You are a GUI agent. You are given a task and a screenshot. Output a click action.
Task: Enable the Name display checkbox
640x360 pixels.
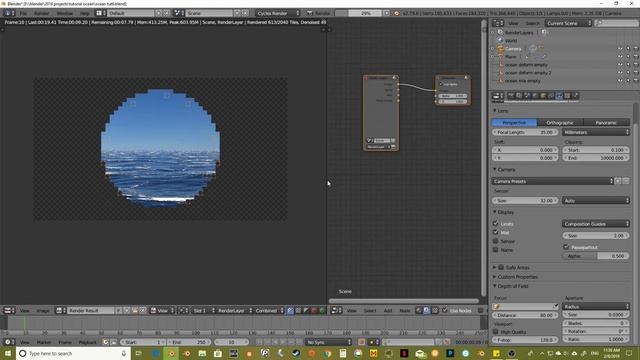pos(496,249)
